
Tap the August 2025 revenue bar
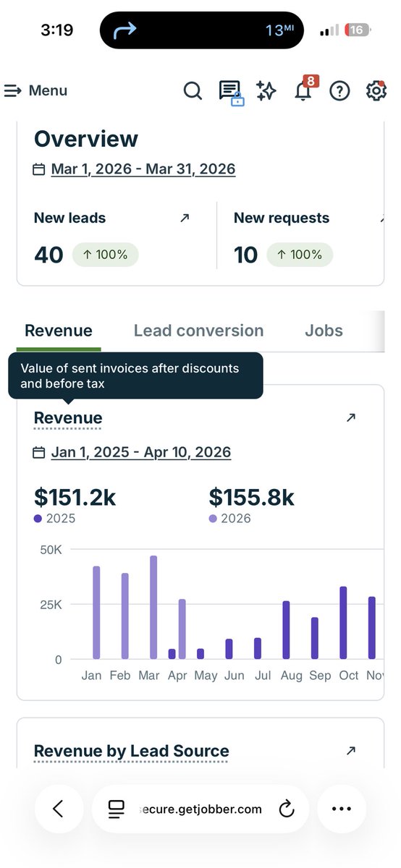(x=286, y=630)
